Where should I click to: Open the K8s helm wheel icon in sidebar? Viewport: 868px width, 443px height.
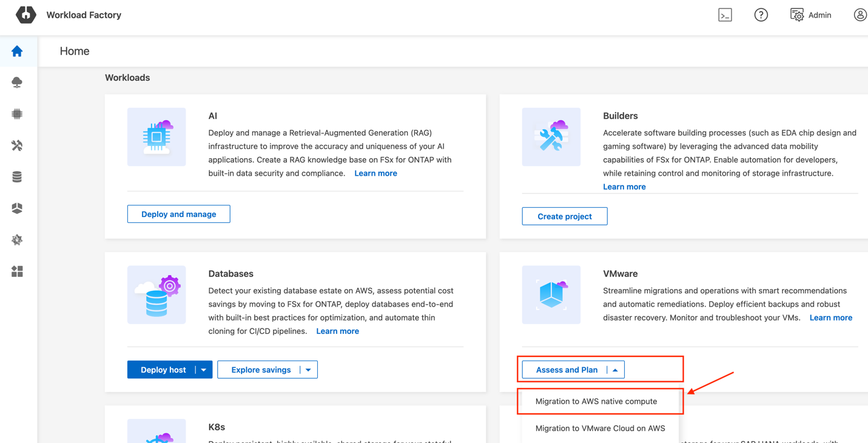tap(17, 240)
